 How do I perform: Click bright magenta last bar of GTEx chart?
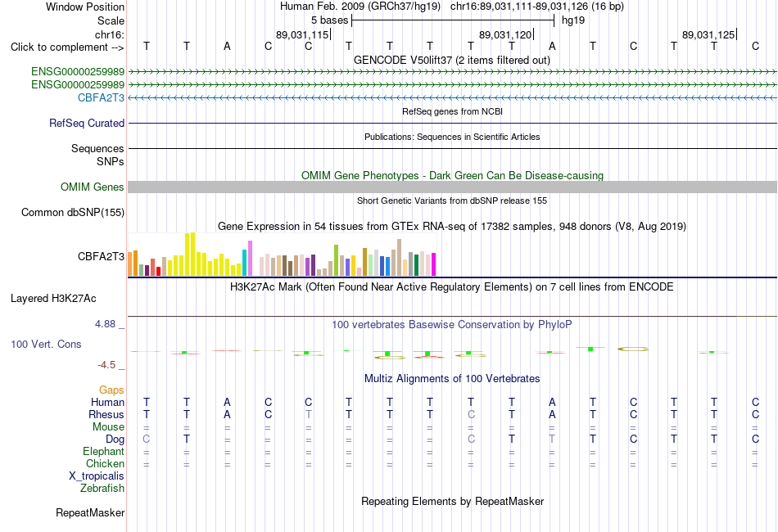(x=434, y=264)
